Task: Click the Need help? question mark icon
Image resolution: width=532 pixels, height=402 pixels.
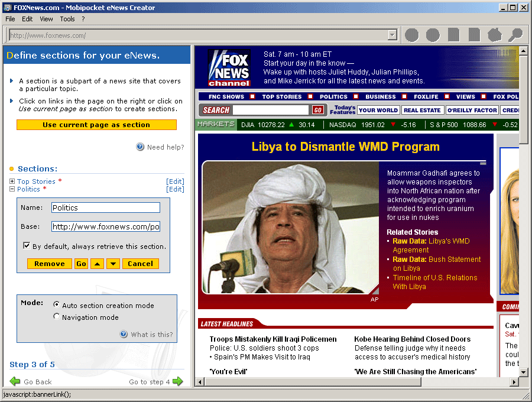Action: click(x=140, y=147)
